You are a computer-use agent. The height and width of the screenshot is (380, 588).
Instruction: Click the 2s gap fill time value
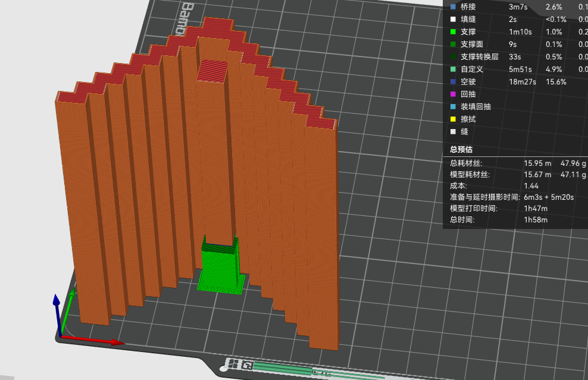[512, 19]
